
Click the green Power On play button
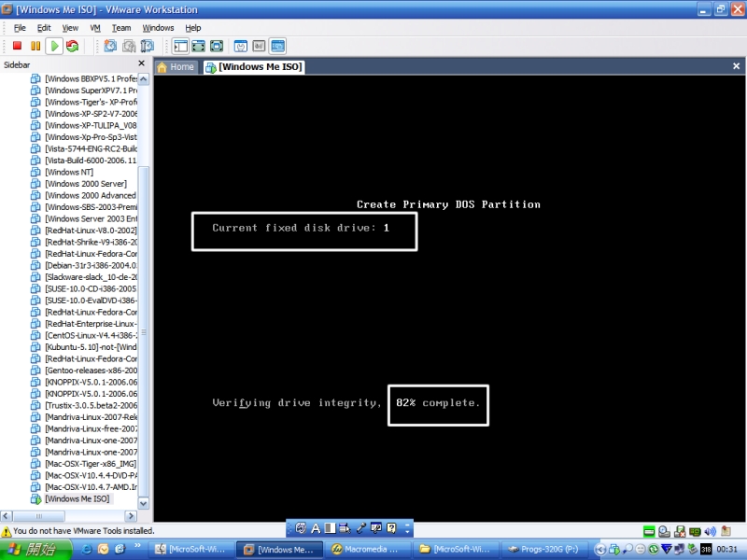click(x=54, y=46)
